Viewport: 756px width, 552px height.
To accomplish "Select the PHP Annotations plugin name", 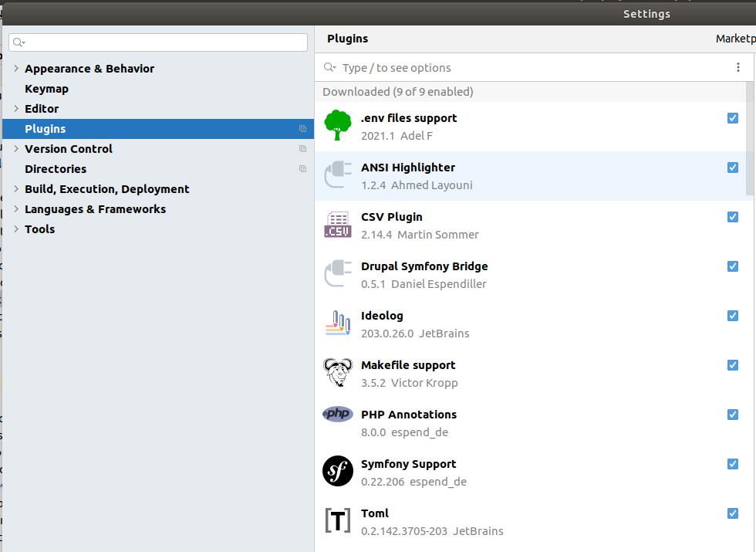I will [x=409, y=415].
